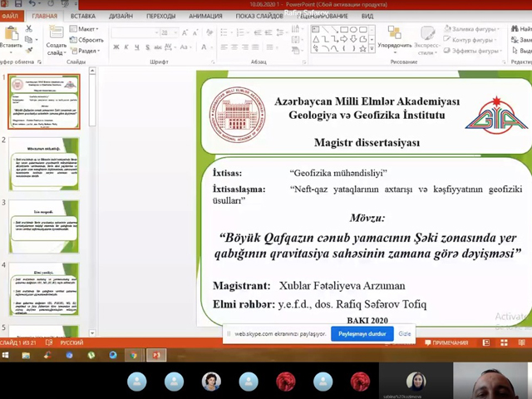Open Экспресс-стили quick styles
Screen dimensions: 532x399
coord(426,38)
